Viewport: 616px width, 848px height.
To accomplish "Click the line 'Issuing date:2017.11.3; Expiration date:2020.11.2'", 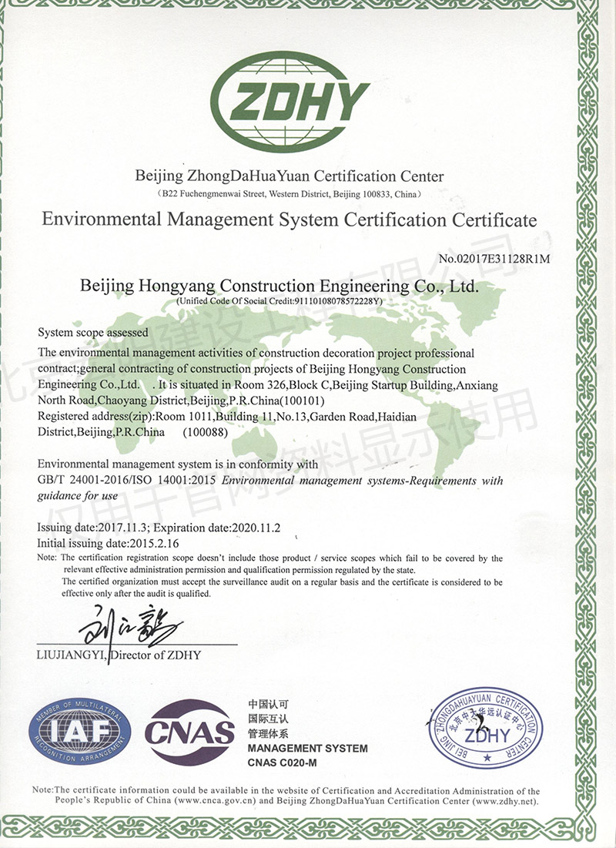I will (159, 528).
